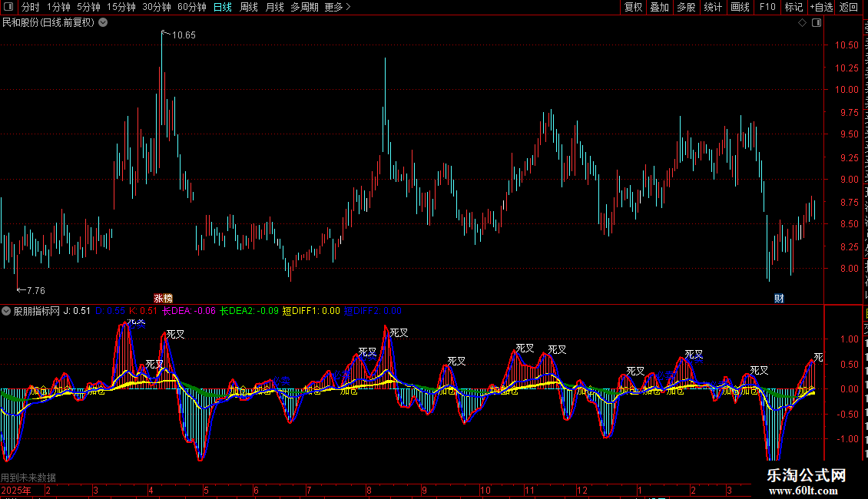Screen dimensions: 868x499
Task: Click month 10 on the time axis
Action: [485, 490]
